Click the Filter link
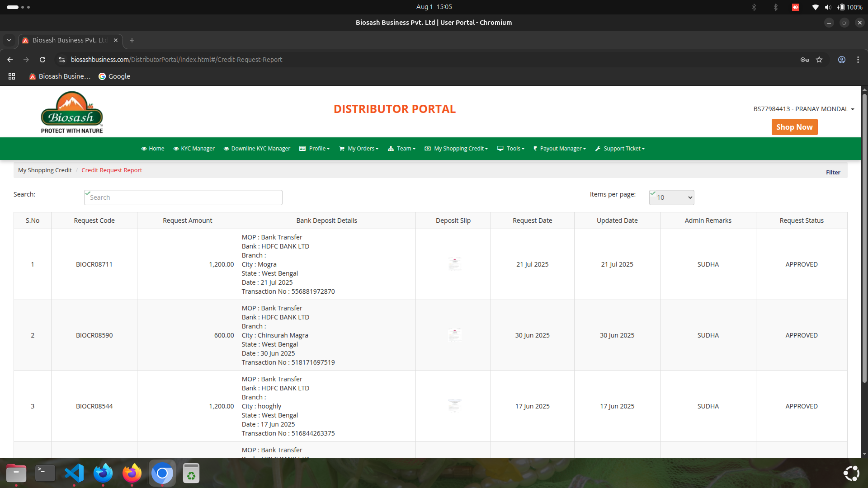Image resolution: width=868 pixels, height=488 pixels. point(833,172)
